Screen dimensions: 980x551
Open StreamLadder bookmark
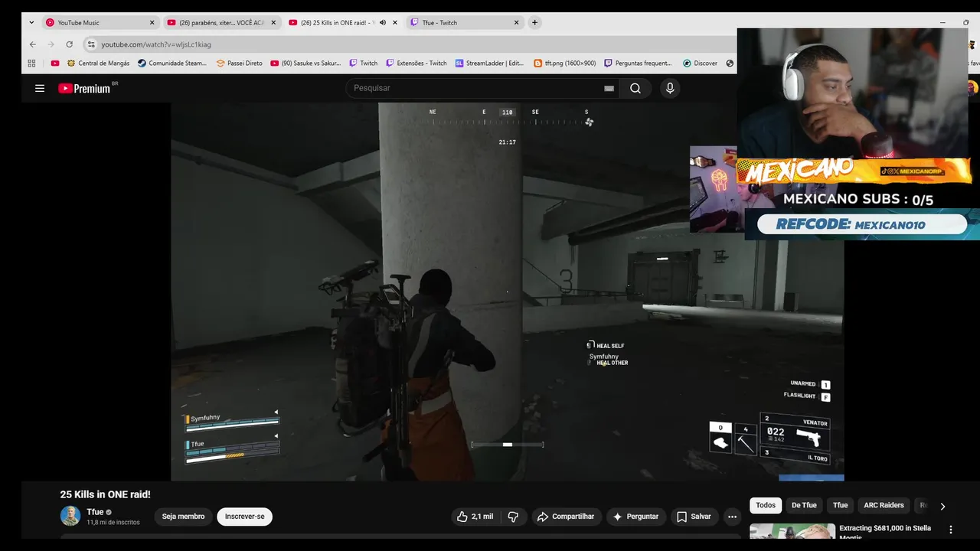pos(489,64)
